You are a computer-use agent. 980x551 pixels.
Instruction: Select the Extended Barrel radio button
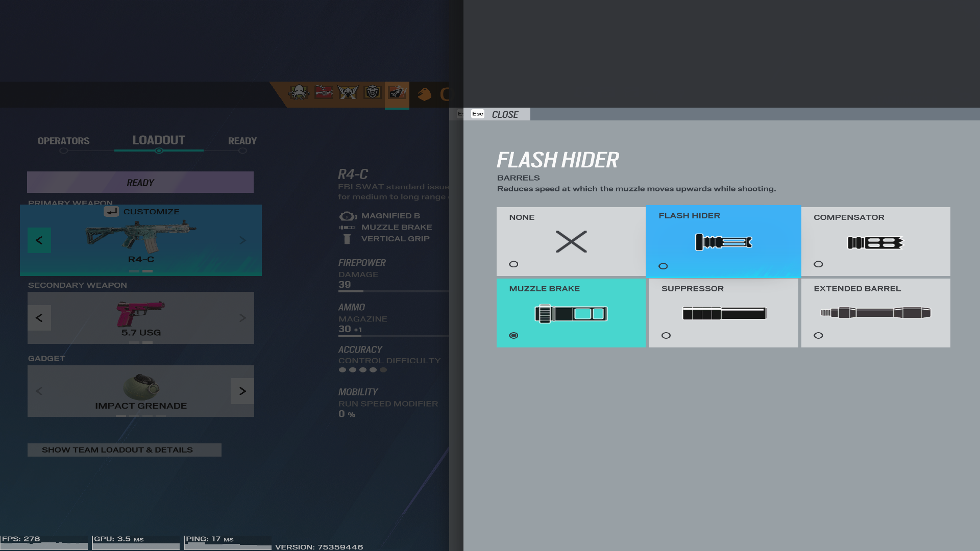click(818, 336)
